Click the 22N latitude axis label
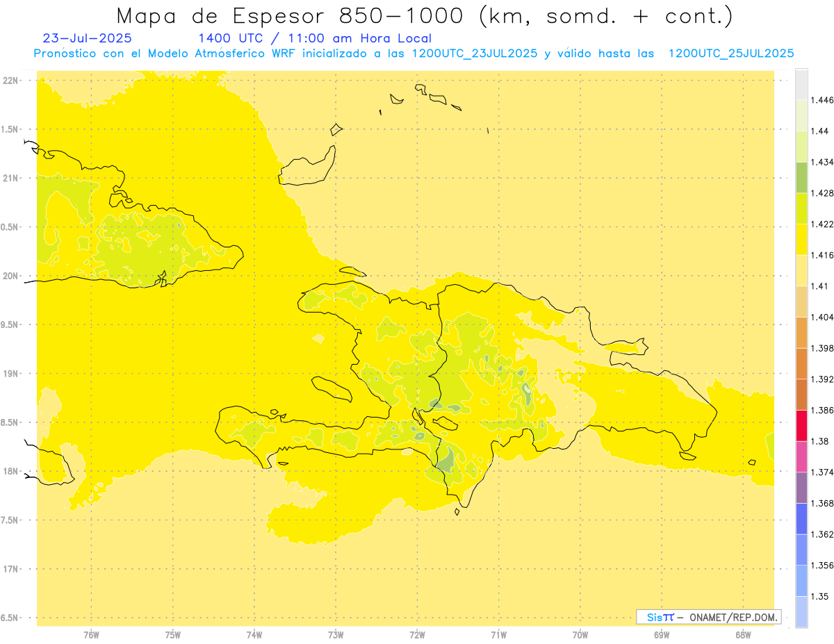The image size is (834, 644). pyautogui.click(x=10, y=81)
